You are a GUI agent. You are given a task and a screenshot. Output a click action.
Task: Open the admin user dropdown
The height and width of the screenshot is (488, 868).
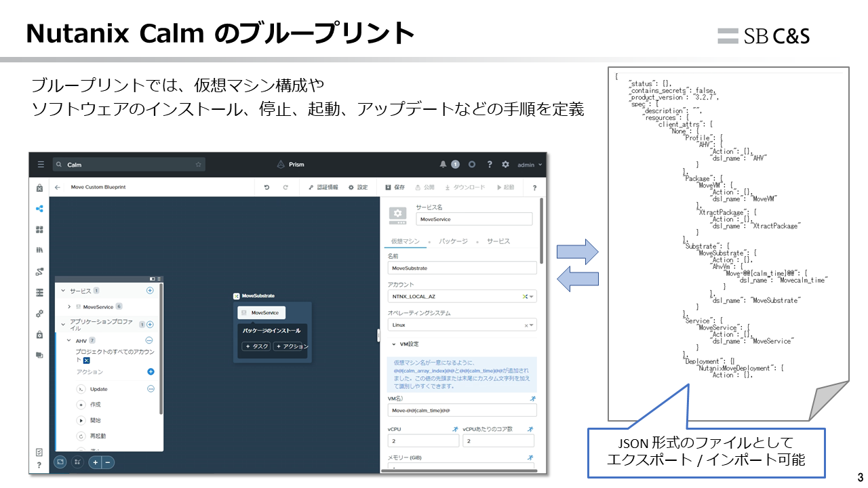pyautogui.click(x=530, y=164)
